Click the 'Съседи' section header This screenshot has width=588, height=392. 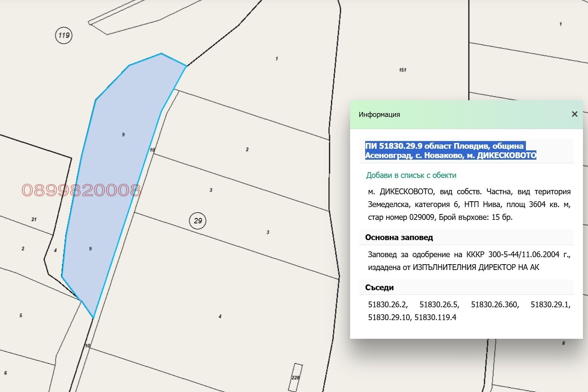point(379,287)
